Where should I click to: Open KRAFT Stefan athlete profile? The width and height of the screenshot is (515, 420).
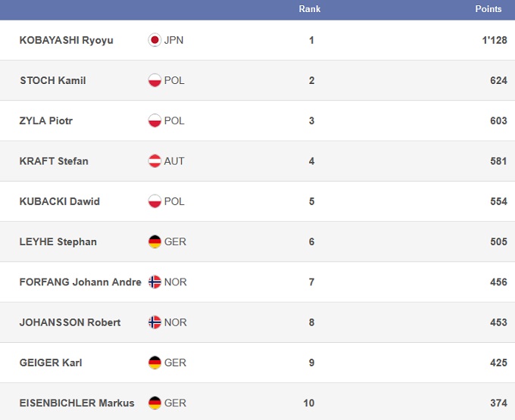tap(54, 161)
